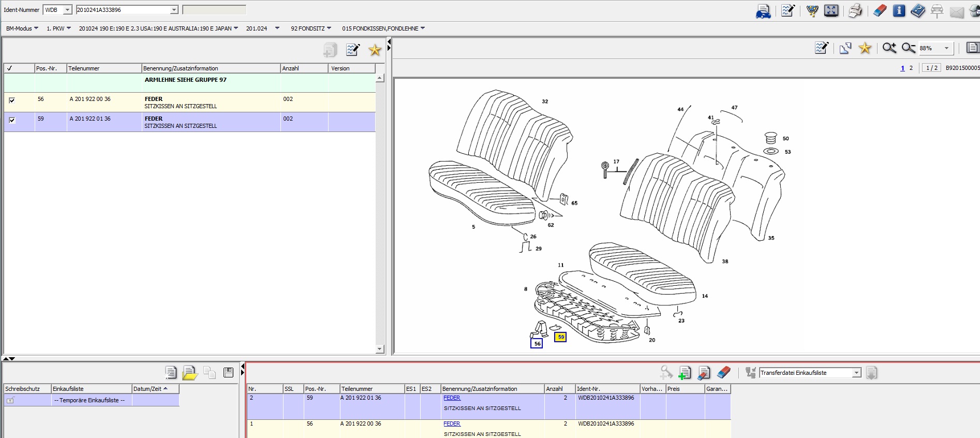Click the greyed add-to-list icon in parts panel
This screenshot has width=980, height=438.
(x=330, y=50)
